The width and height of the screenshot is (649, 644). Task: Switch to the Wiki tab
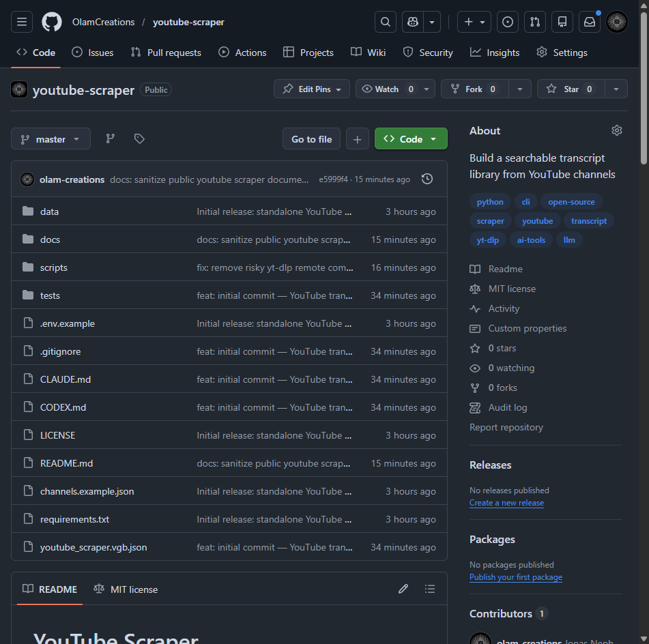coord(368,53)
